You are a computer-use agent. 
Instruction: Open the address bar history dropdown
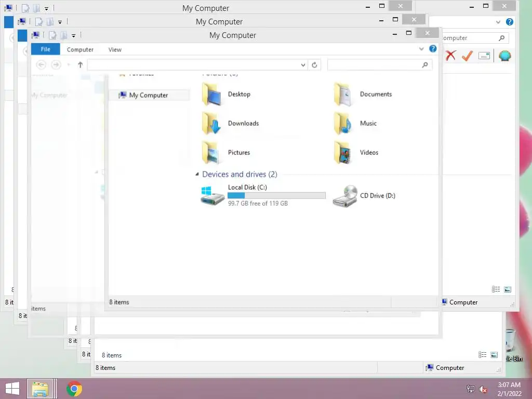(303, 65)
